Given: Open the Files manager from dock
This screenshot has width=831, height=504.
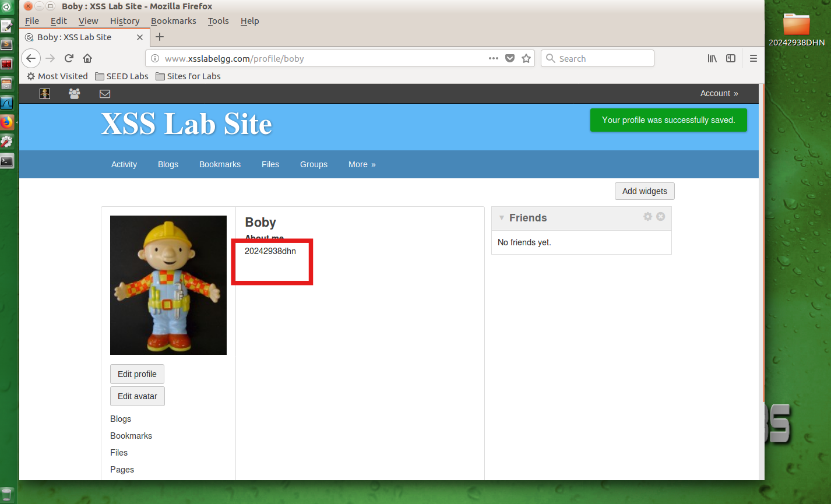Looking at the screenshot, I should pyautogui.click(x=6, y=84).
